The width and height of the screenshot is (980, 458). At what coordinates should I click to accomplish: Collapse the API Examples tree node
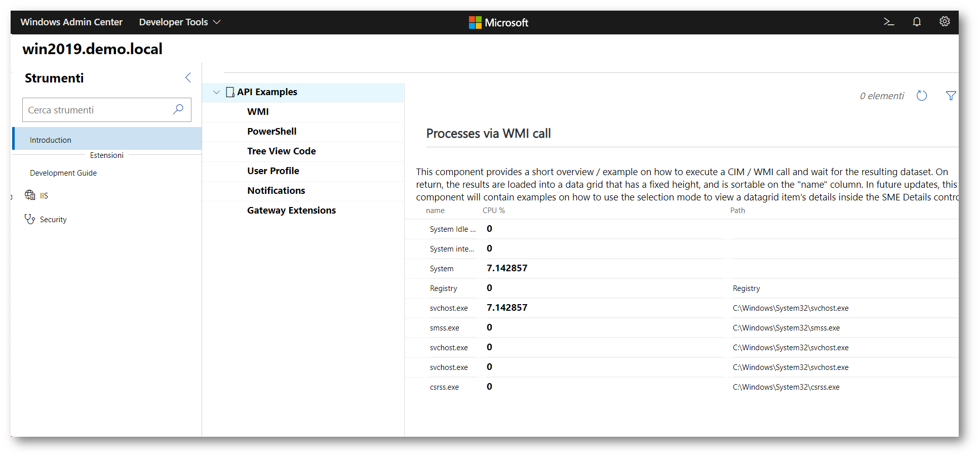[216, 92]
